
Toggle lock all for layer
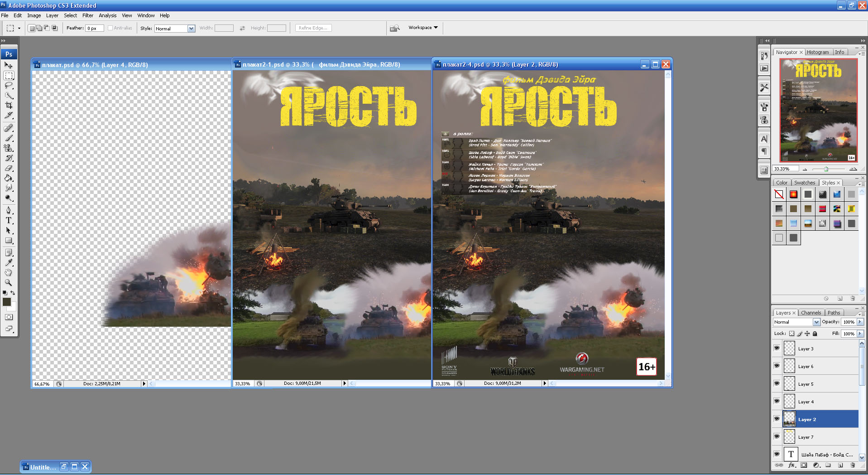pos(815,334)
